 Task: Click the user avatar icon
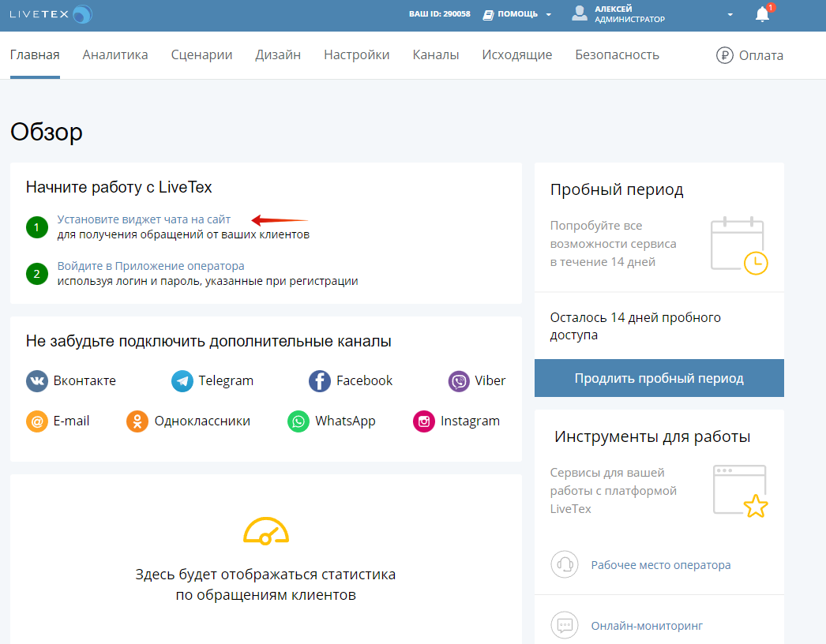coord(580,13)
